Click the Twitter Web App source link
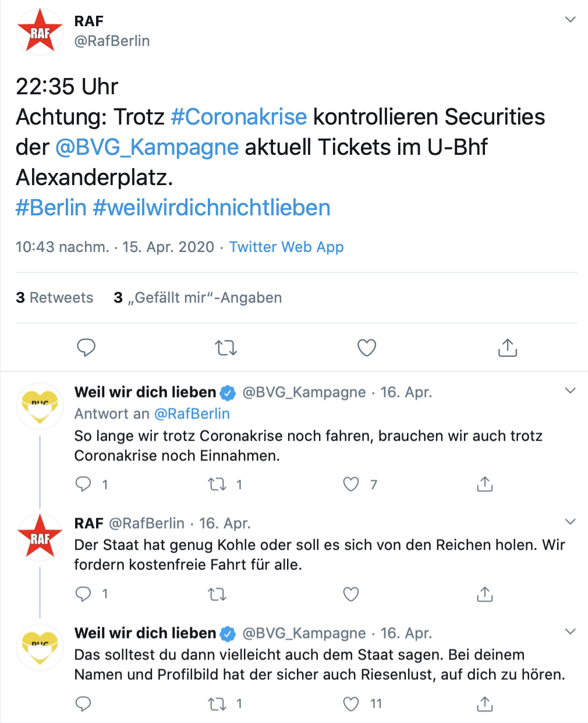The width and height of the screenshot is (588, 723). (286, 247)
